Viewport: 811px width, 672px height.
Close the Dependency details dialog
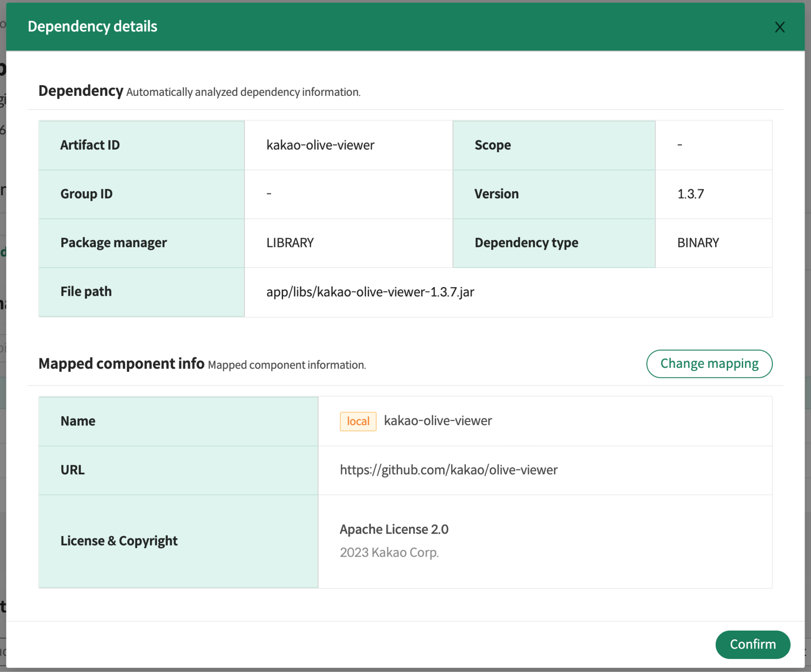click(779, 27)
